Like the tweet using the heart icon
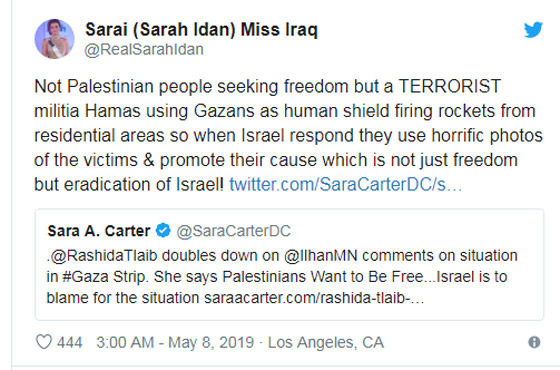The image size is (560, 370). [x=44, y=342]
